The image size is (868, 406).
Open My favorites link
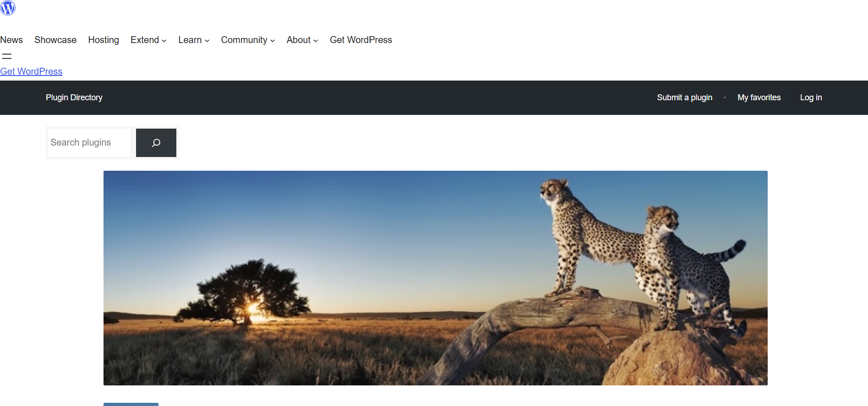[x=759, y=97]
